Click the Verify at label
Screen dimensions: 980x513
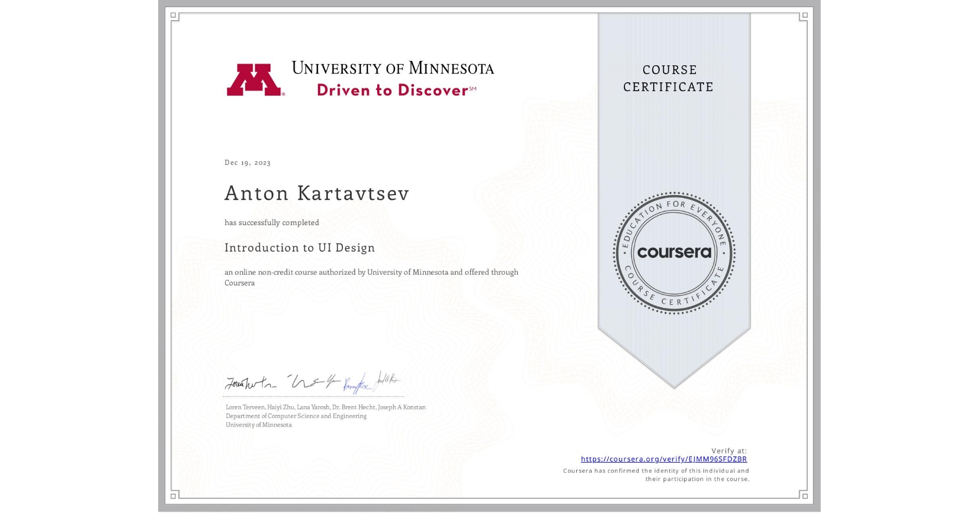(729, 451)
